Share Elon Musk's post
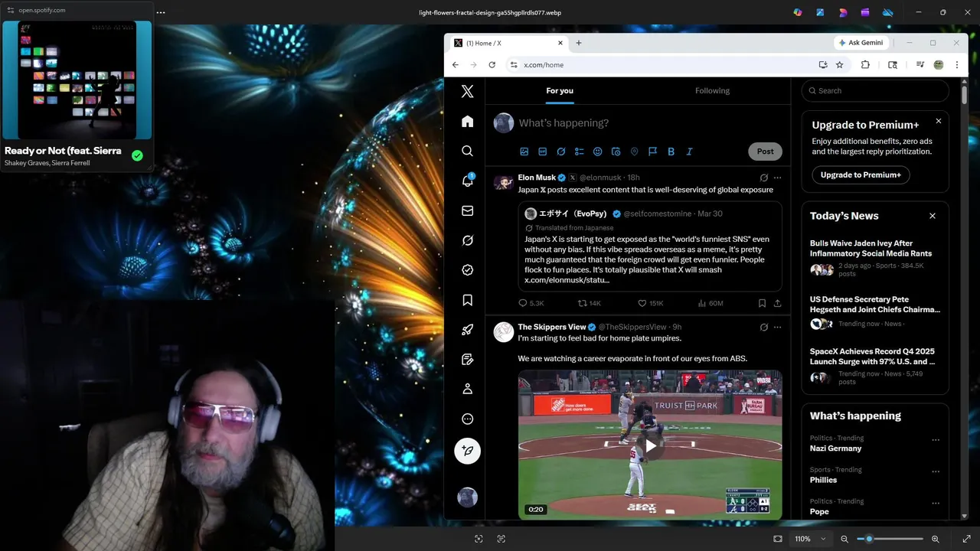The width and height of the screenshot is (980, 551). (777, 303)
